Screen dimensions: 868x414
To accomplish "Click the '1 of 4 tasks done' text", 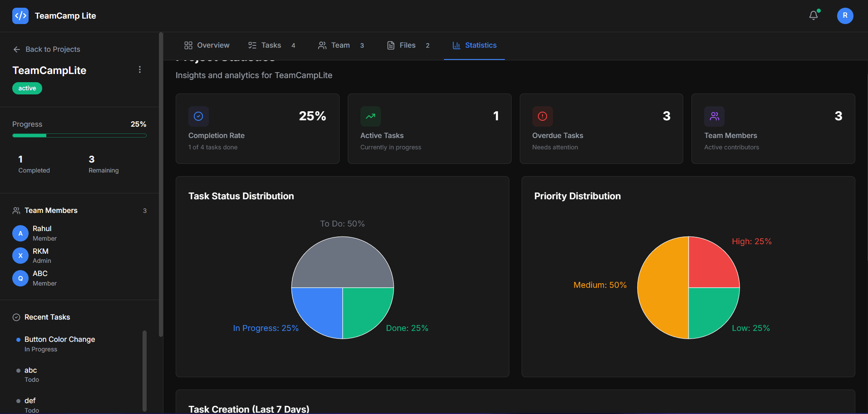I will pyautogui.click(x=213, y=148).
